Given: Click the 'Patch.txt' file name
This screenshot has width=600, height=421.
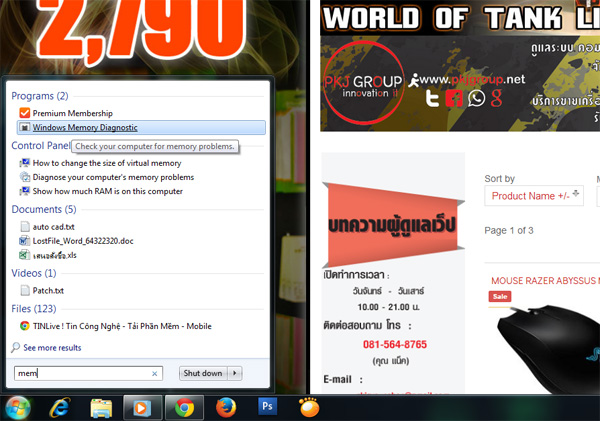Looking at the screenshot, I should [48, 290].
